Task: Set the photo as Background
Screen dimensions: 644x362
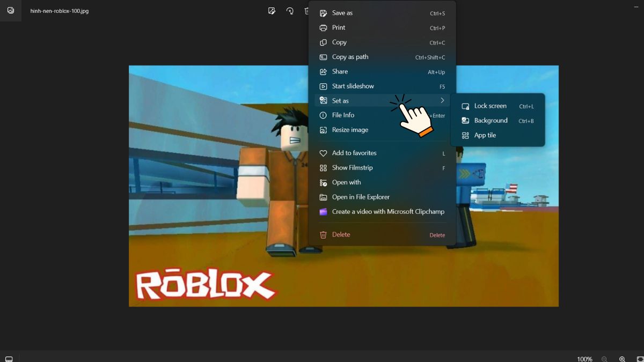Action: (x=490, y=120)
